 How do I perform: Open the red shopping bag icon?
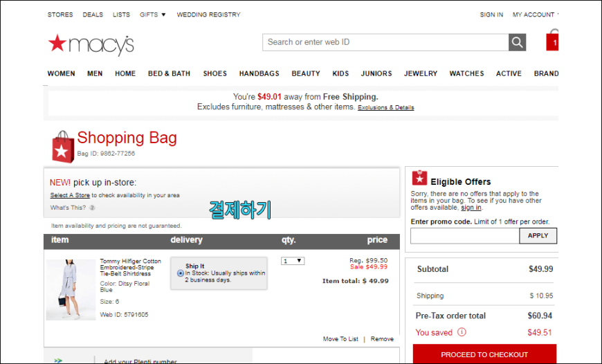(552, 40)
